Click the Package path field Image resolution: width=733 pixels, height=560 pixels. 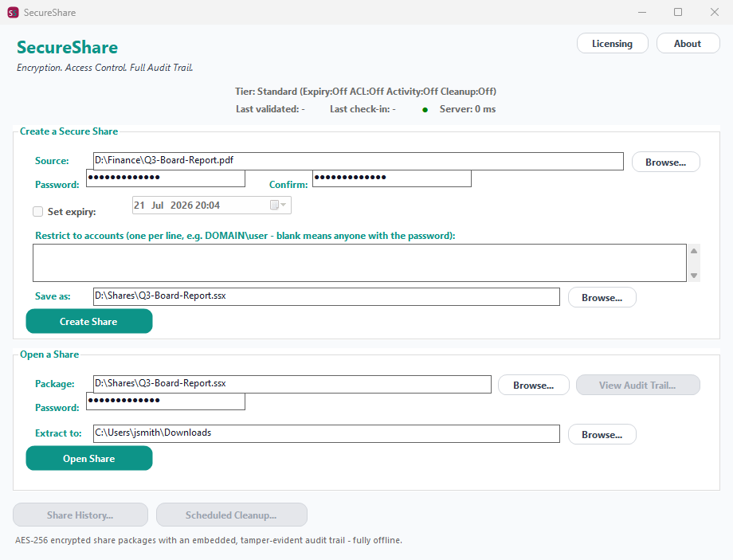point(292,384)
